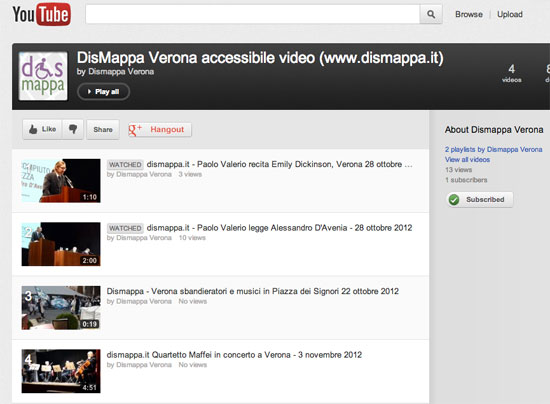Click 'by Dismappa Verona' under sbandieratori video
550x404 pixels.
click(x=139, y=301)
